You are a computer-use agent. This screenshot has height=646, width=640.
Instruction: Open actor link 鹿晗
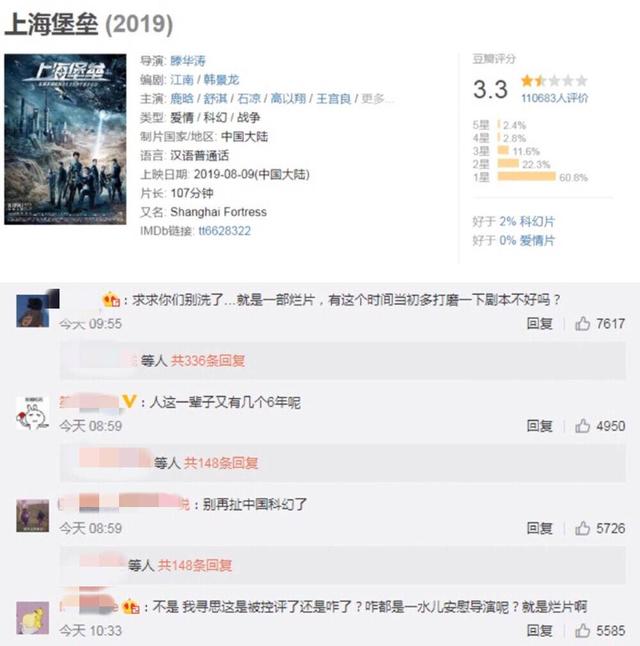[x=182, y=98]
